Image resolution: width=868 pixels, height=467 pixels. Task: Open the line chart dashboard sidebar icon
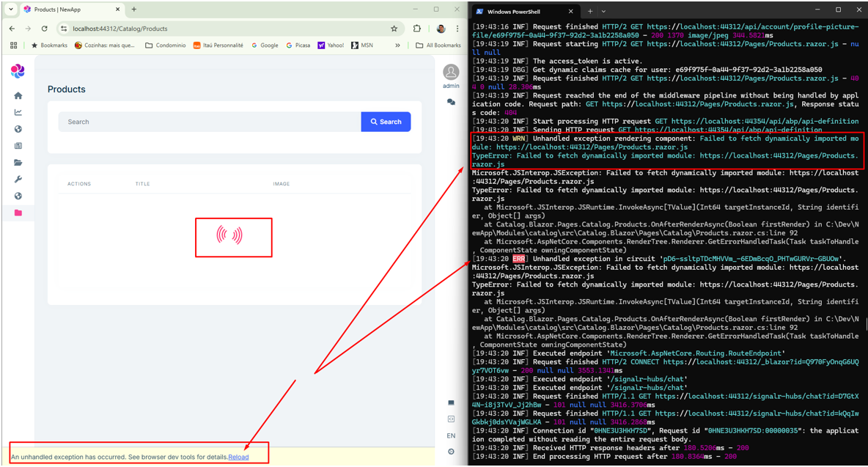coord(18,112)
